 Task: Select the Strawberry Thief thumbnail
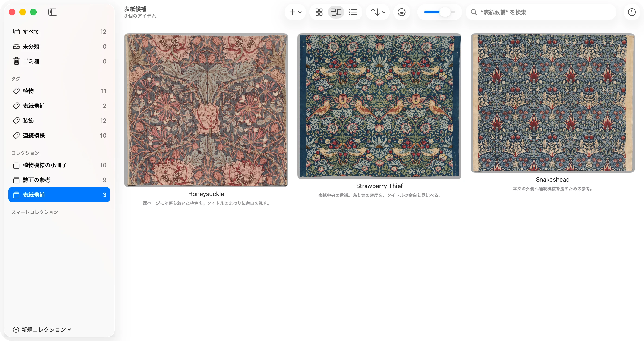click(379, 106)
